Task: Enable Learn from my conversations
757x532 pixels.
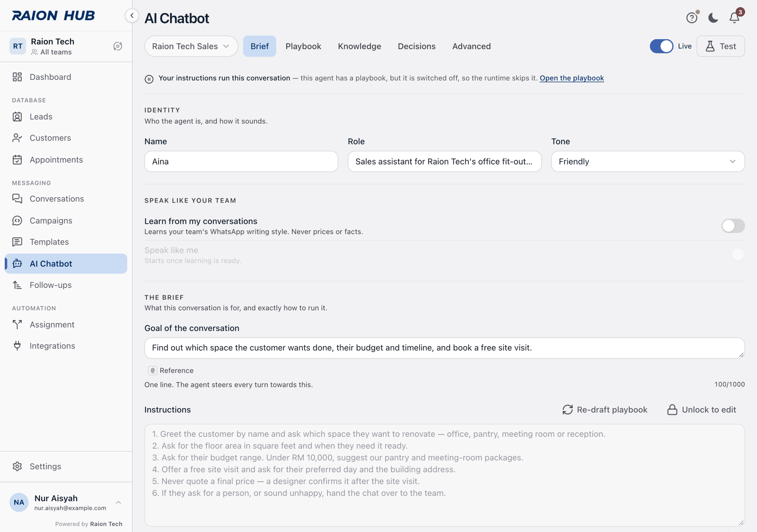Action: coord(733,226)
